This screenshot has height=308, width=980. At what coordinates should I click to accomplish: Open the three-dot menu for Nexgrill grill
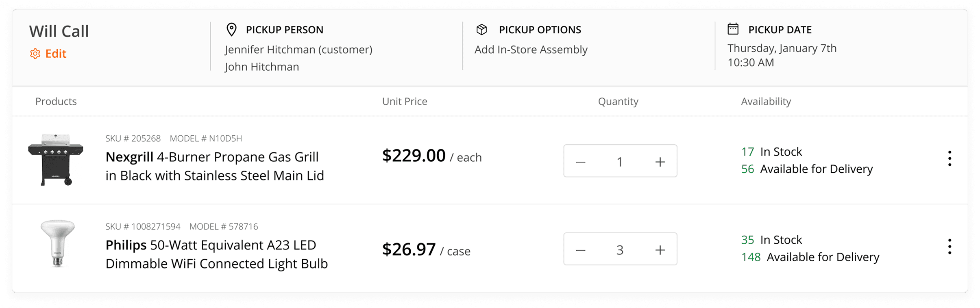pyautogui.click(x=950, y=158)
